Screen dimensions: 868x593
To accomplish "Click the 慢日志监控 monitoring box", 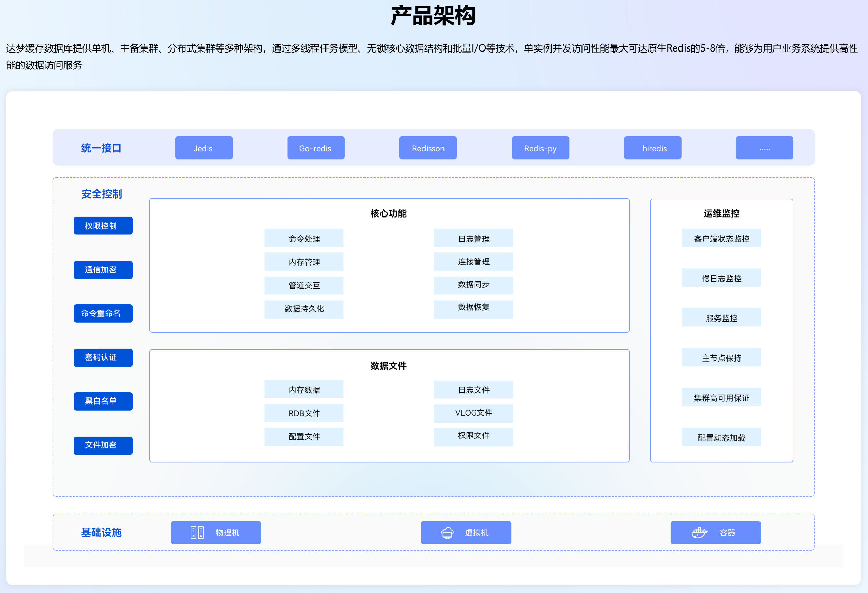I will [721, 278].
